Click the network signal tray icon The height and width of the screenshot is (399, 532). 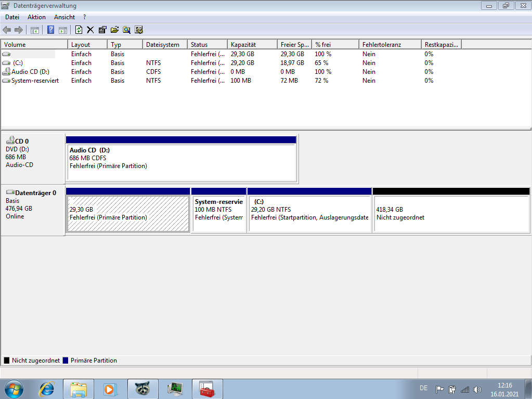click(465, 390)
